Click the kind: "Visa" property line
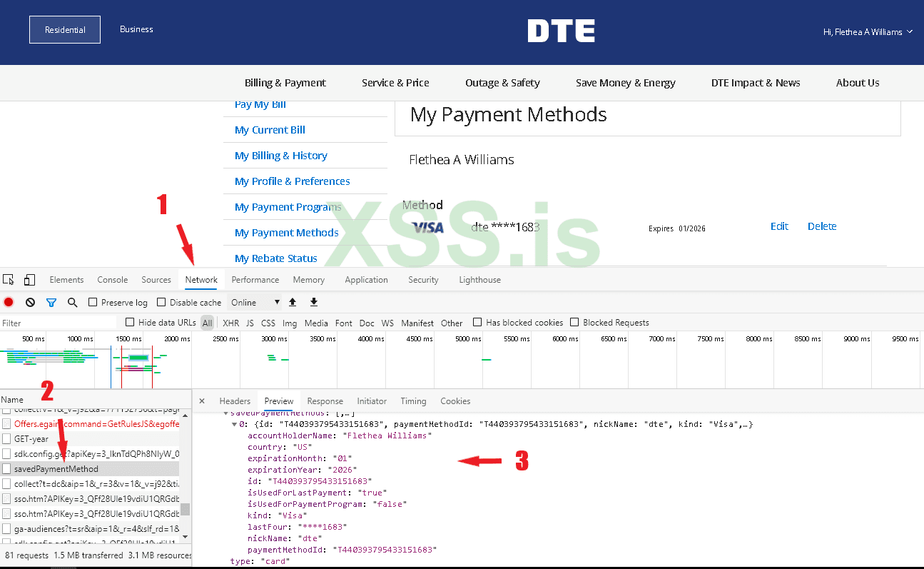 coord(277,515)
